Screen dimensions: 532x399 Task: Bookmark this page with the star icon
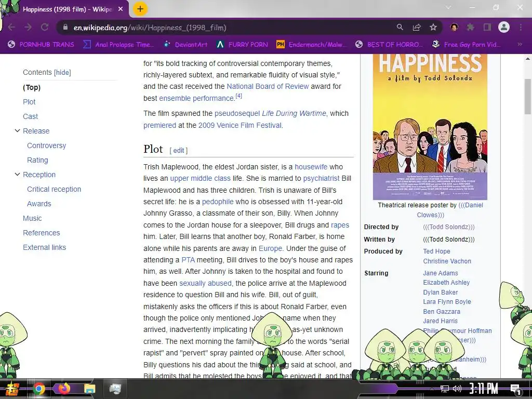coord(433,27)
